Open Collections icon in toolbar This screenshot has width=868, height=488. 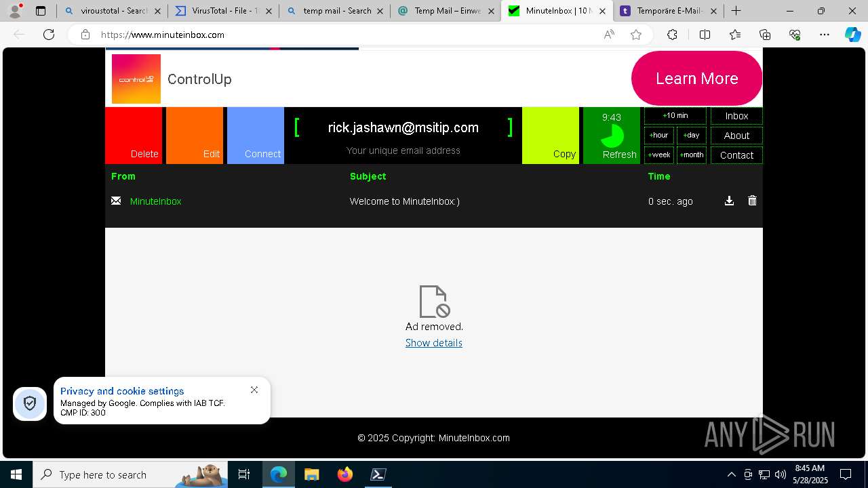(765, 35)
